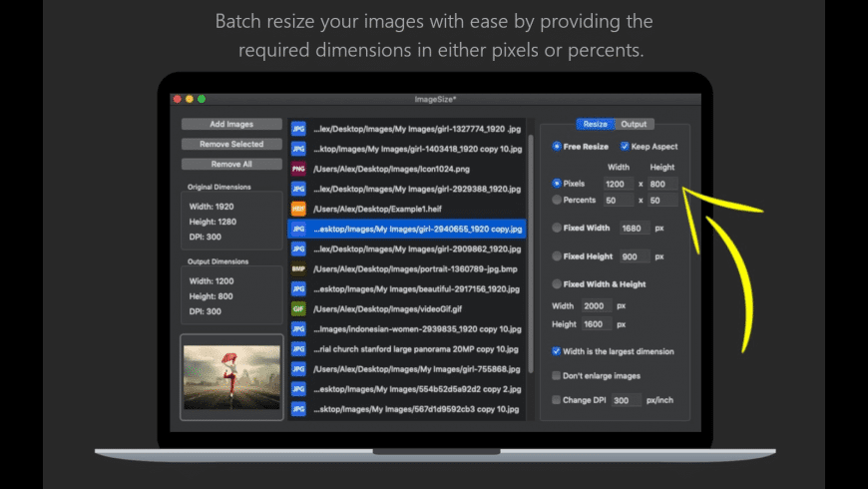Select the girl-1403418_1920 copy 10.jpg file row
This screenshot has width=868, height=489.
tap(407, 149)
